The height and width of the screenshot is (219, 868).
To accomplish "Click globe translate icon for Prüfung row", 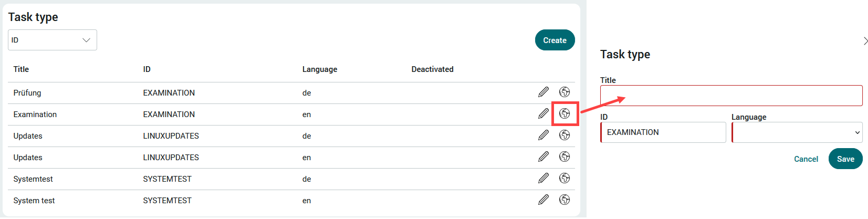I will coord(564,92).
